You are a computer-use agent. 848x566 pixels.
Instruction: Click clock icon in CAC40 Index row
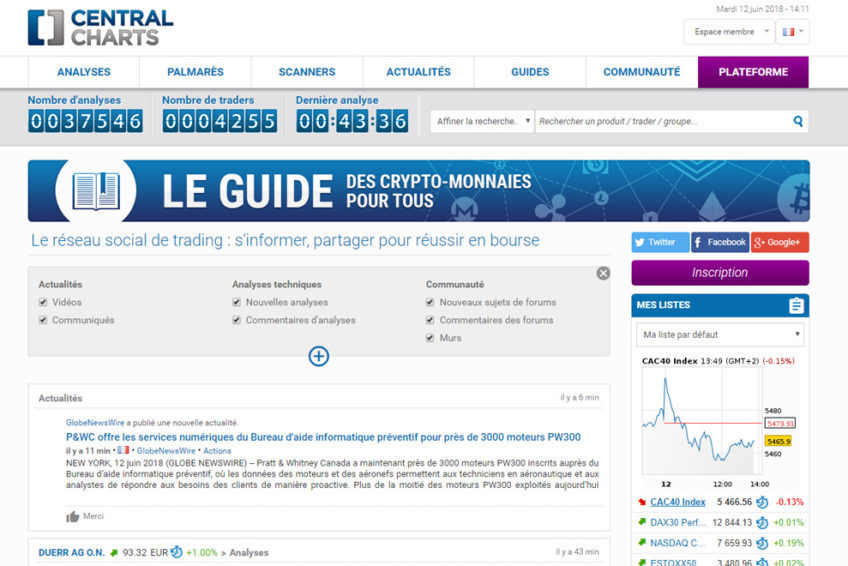click(762, 502)
